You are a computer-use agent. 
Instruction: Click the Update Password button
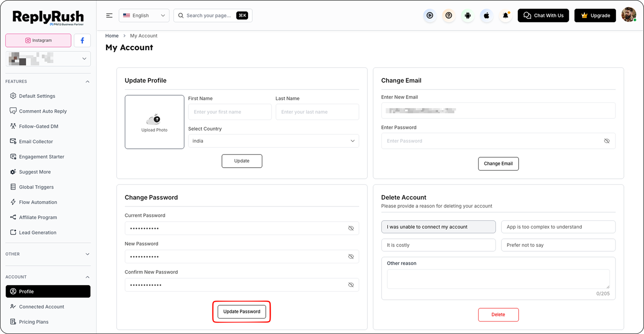click(242, 312)
